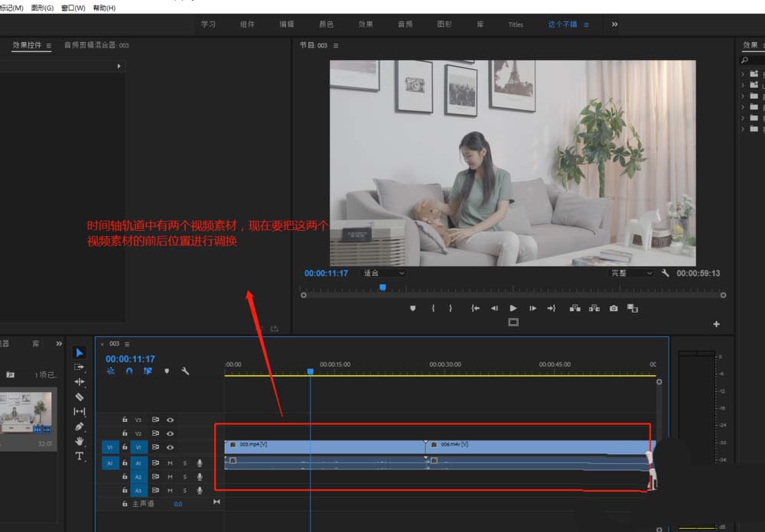
Task: Pick the Ripple Edit tool
Action: [x=80, y=381]
